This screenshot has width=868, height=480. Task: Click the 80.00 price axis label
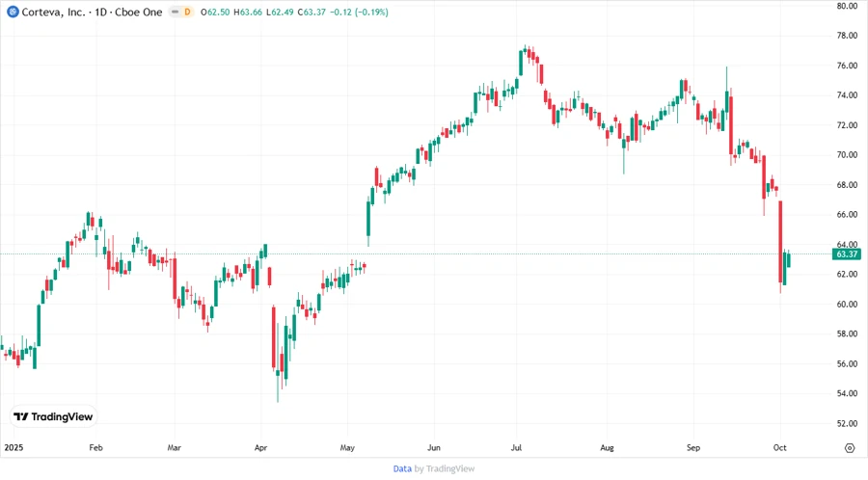click(847, 6)
